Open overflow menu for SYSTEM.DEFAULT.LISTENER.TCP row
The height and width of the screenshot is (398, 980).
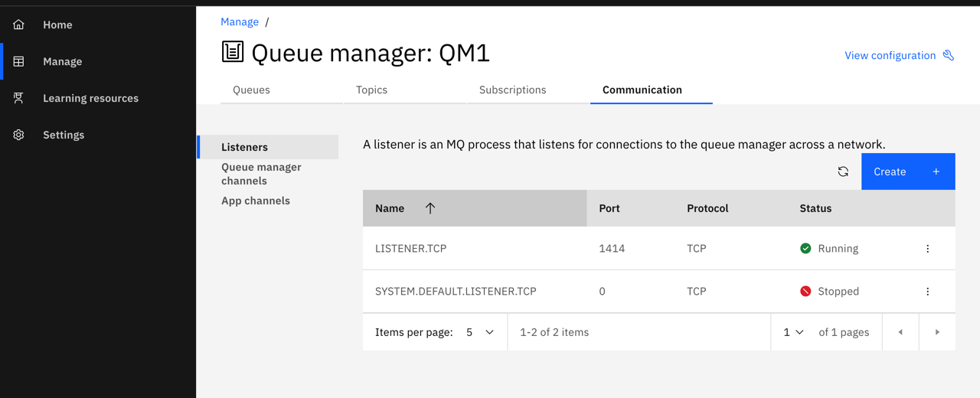927,292
